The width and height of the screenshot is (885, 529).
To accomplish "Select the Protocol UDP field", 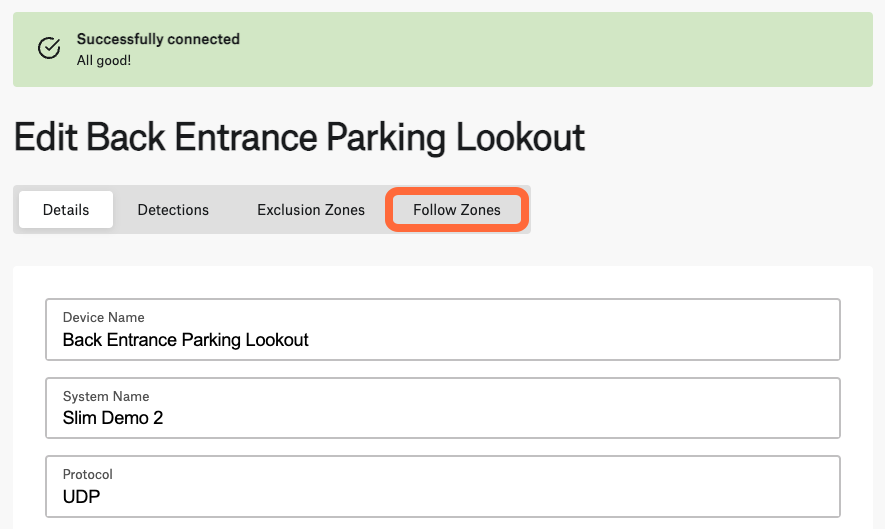I will tap(443, 487).
